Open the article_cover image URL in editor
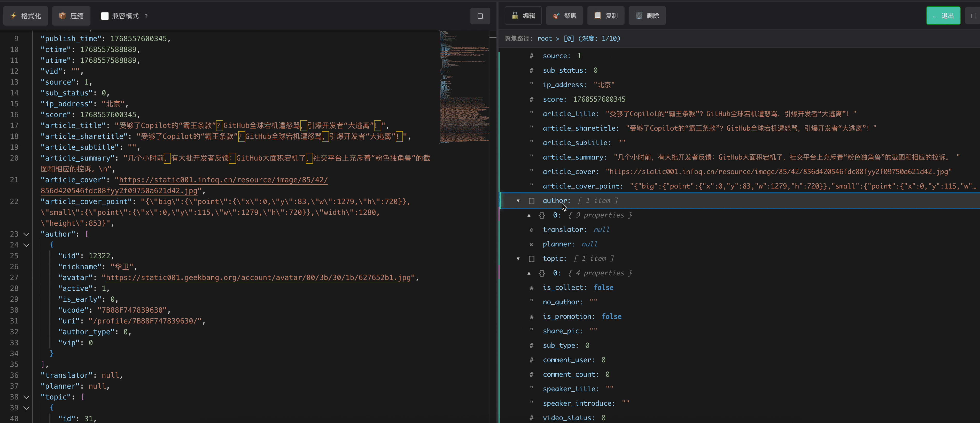Viewport: 980px width, 423px height. coord(223,180)
